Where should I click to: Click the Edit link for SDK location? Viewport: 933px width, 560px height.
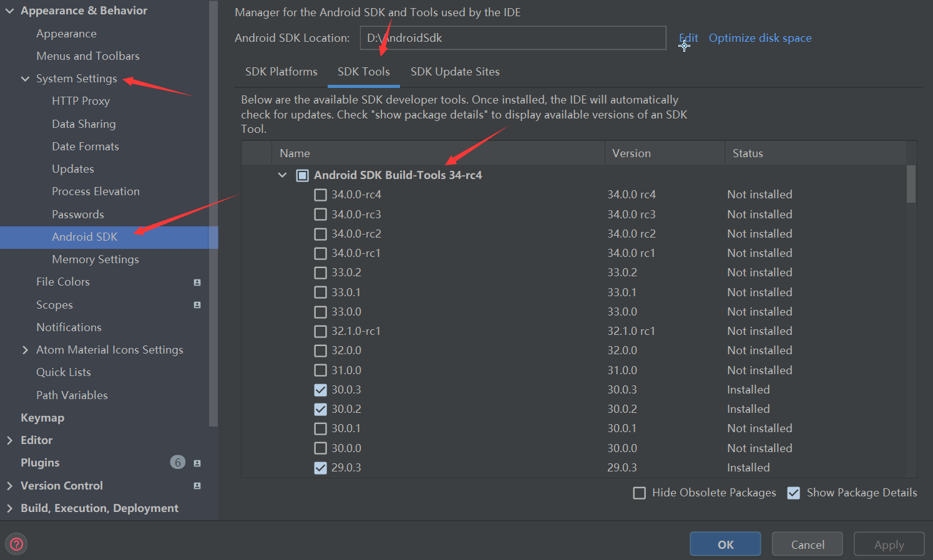688,38
